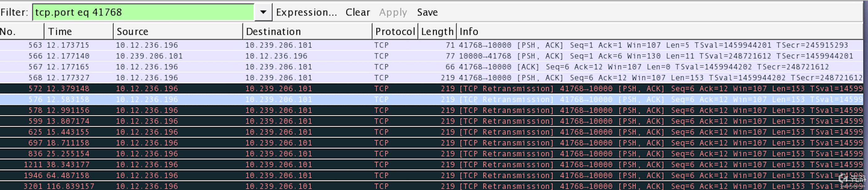This screenshot has height=190, width=868.
Task: Sort by Protocol column header
Action: pyautogui.click(x=395, y=31)
